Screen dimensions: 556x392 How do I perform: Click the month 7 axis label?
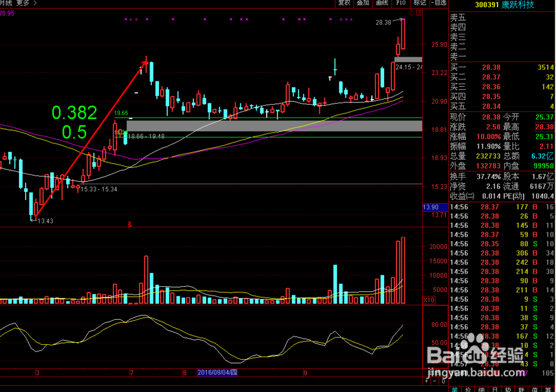tap(132, 373)
